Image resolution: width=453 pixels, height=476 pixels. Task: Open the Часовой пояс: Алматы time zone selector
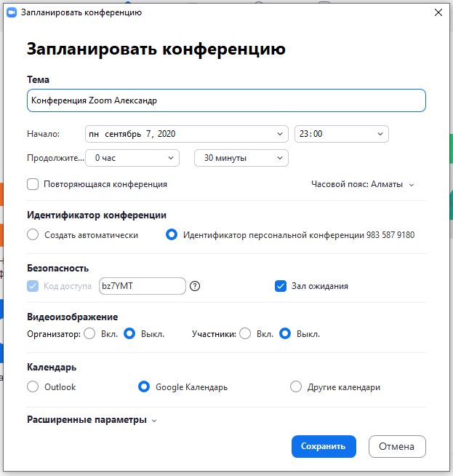click(362, 184)
